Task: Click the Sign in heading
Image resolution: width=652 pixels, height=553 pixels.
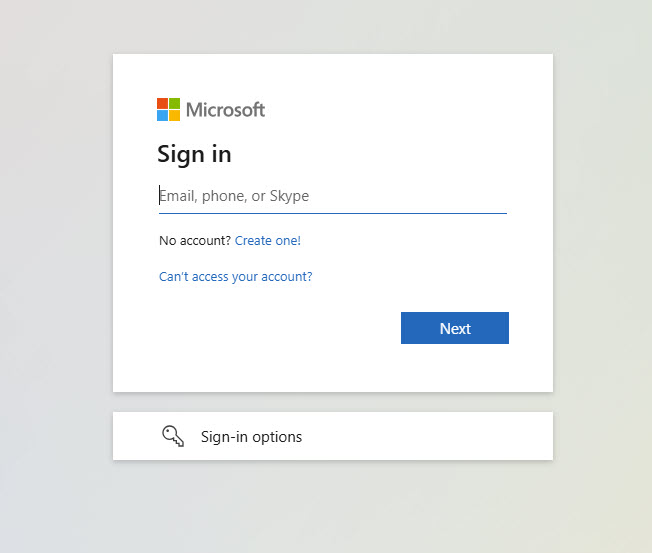Action: coord(194,155)
